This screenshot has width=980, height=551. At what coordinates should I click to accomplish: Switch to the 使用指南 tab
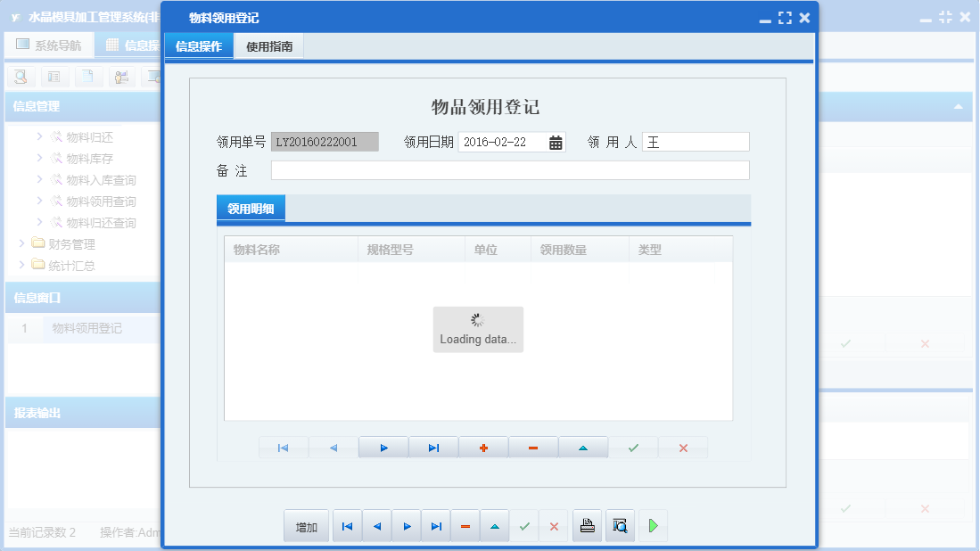[x=269, y=45]
